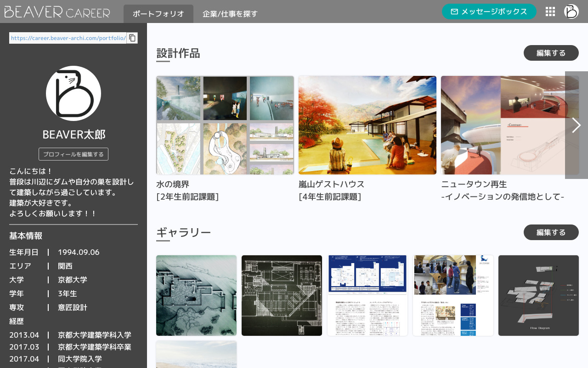
Task: Edit the ギャラリー section
Action: coord(551,232)
